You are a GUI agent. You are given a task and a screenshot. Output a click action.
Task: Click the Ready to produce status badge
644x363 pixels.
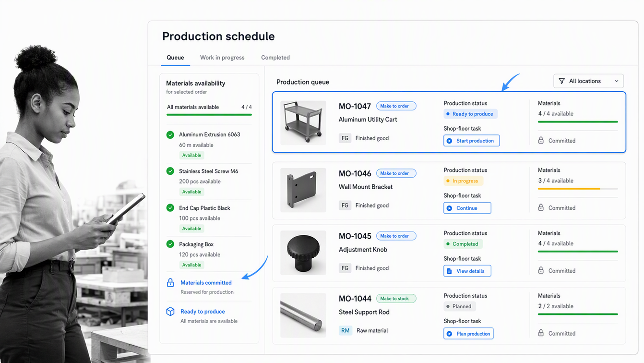pos(470,114)
